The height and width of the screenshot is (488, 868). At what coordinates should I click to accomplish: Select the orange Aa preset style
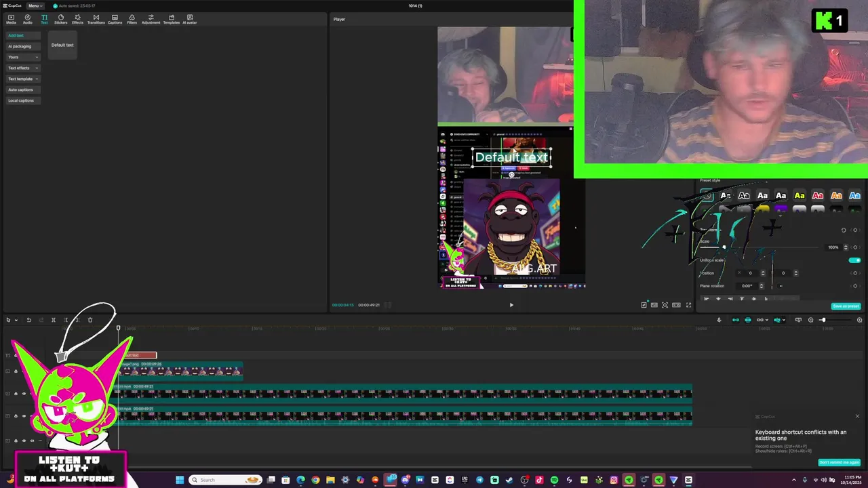836,196
